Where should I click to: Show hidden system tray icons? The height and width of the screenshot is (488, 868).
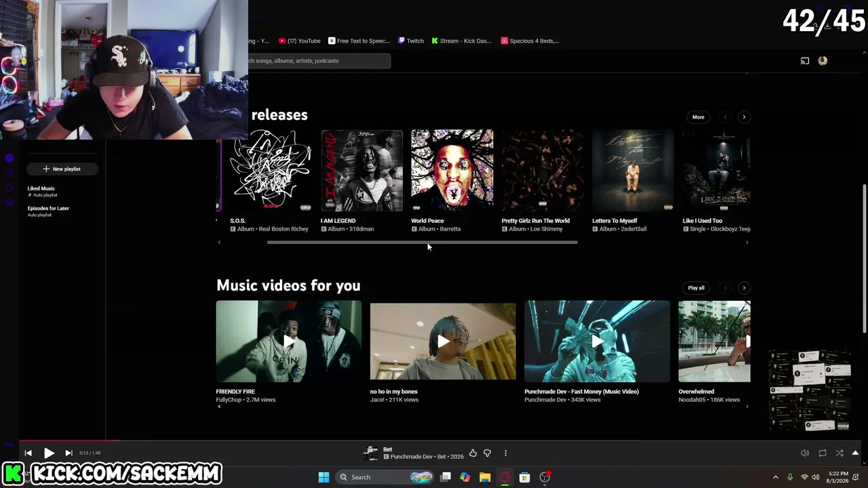(x=775, y=477)
